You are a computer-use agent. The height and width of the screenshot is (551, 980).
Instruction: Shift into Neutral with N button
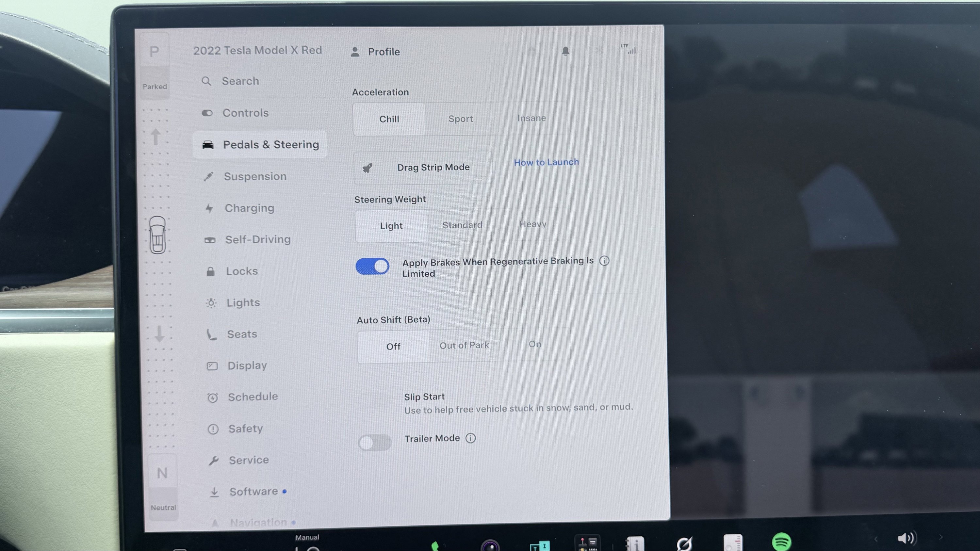[162, 473]
